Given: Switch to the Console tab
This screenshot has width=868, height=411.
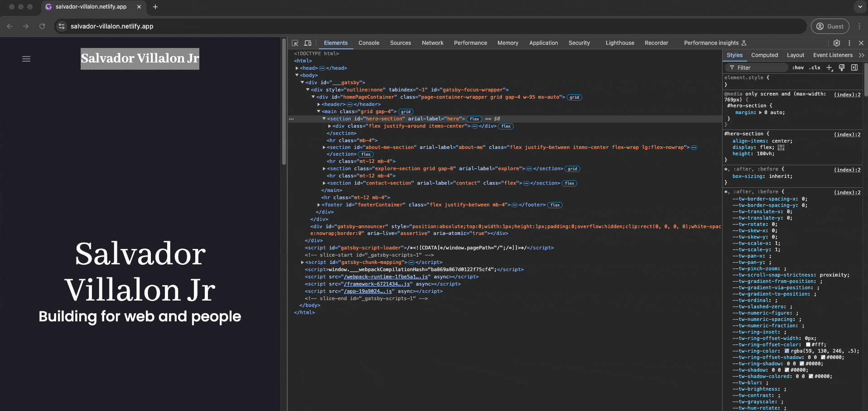Looking at the screenshot, I should pyautogui.click(x=369, y=43).
